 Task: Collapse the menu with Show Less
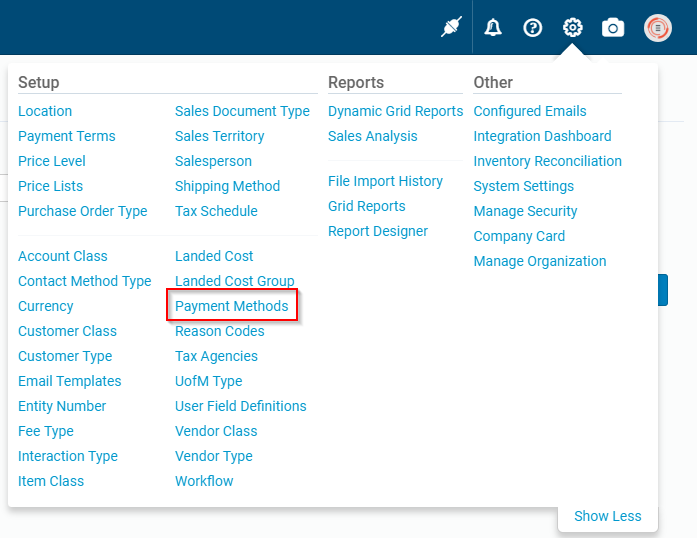607,516
